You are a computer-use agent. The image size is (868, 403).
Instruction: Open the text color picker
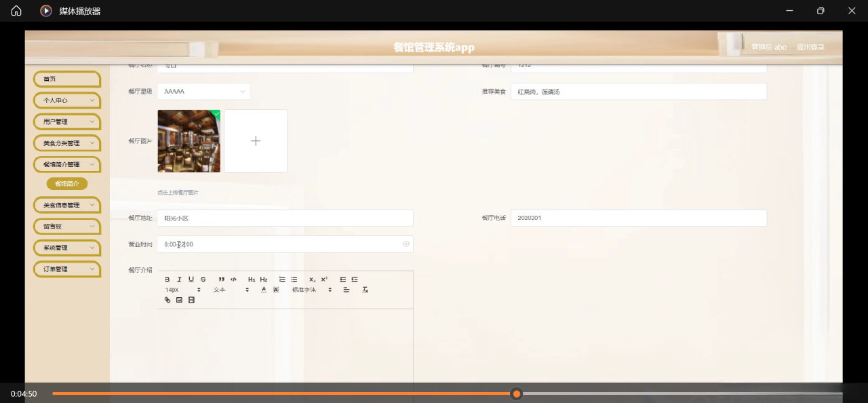pyautogui.click(x=264, y=290)
